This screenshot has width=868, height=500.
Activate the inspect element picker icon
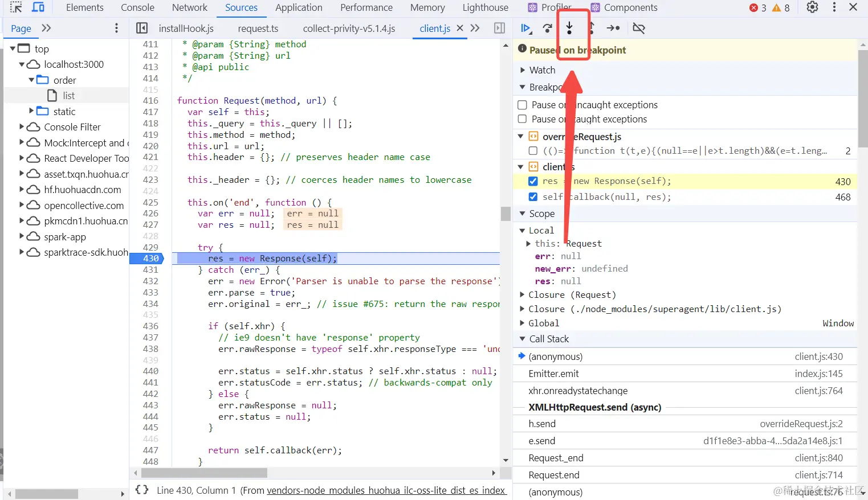(16, 7)
